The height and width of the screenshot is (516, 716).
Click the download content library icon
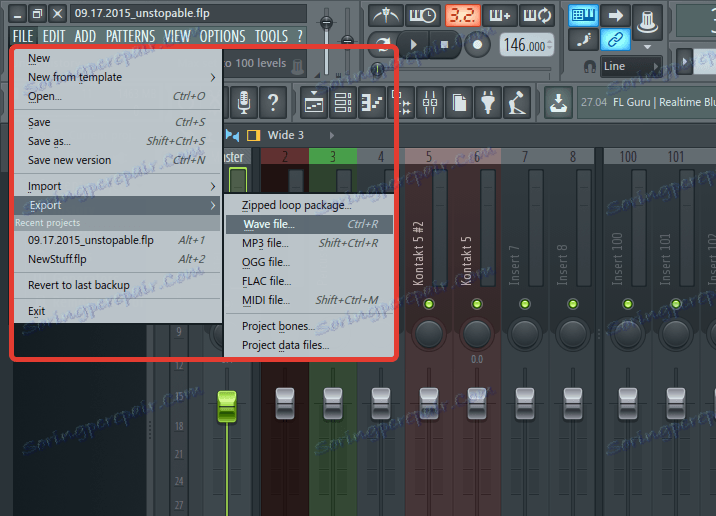tap(558, 102)
